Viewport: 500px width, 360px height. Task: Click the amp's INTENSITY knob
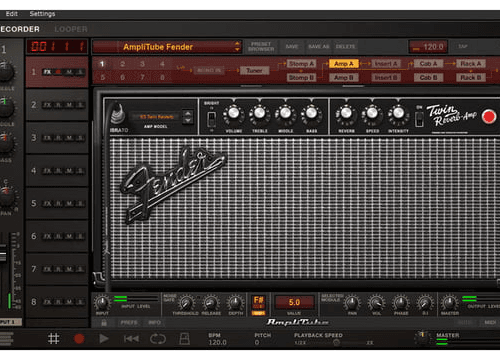pos(398,113)
